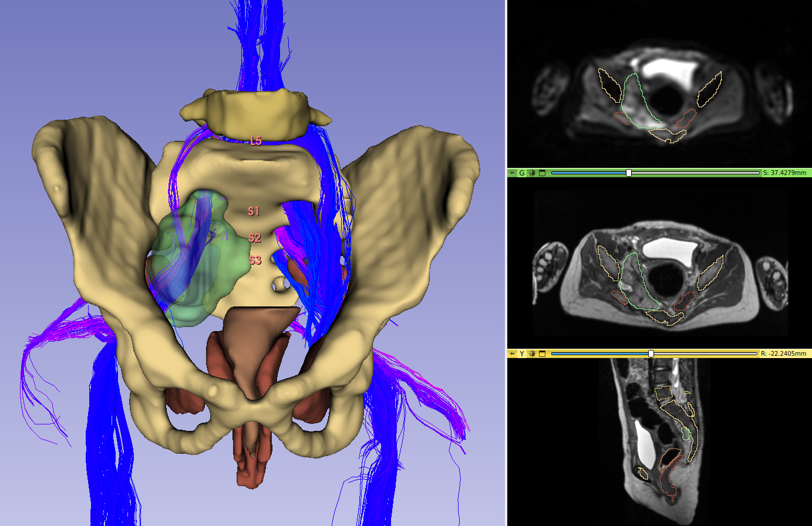
Task: Click the pin icon on the Yellow slice bar
Action: pyautogui.click(x=512, y=354)
